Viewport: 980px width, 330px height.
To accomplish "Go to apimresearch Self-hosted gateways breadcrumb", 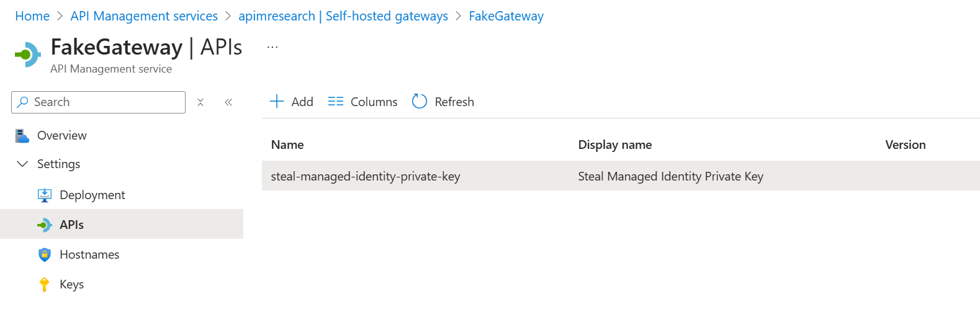I will [343, 16].
